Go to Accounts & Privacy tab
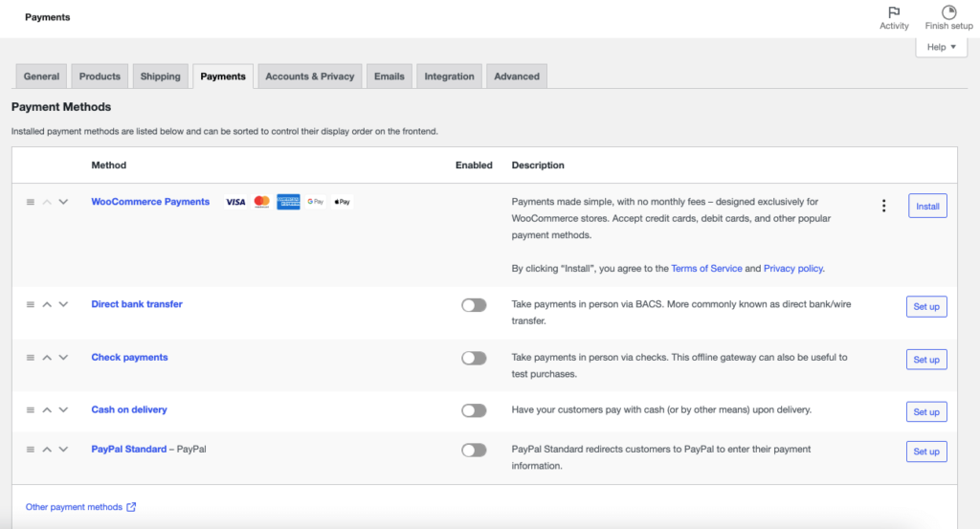The height and width of the screenshot is (529, 980). 309,77
